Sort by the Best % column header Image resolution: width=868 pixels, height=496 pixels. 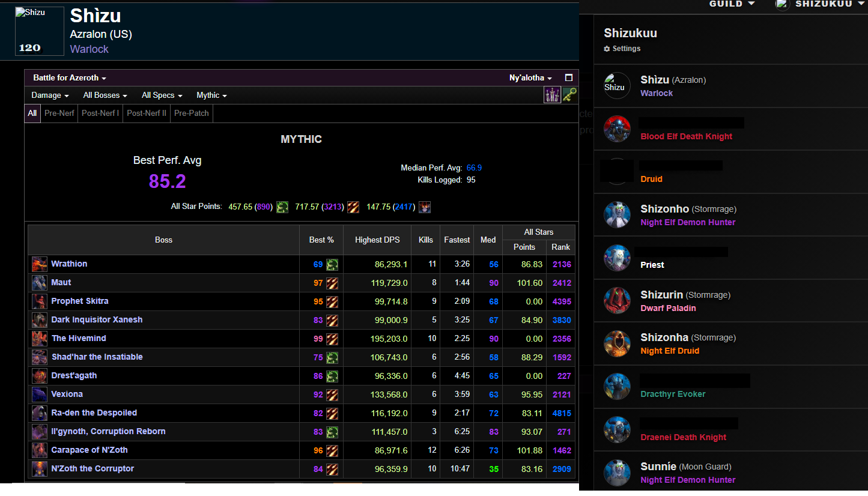[x=321, y=240]
